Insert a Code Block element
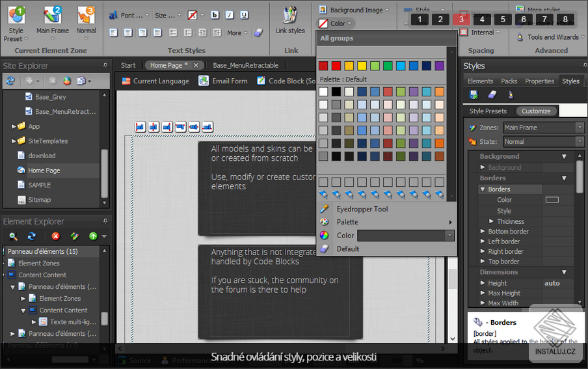The image size is (588, 369). coord(286,81)
